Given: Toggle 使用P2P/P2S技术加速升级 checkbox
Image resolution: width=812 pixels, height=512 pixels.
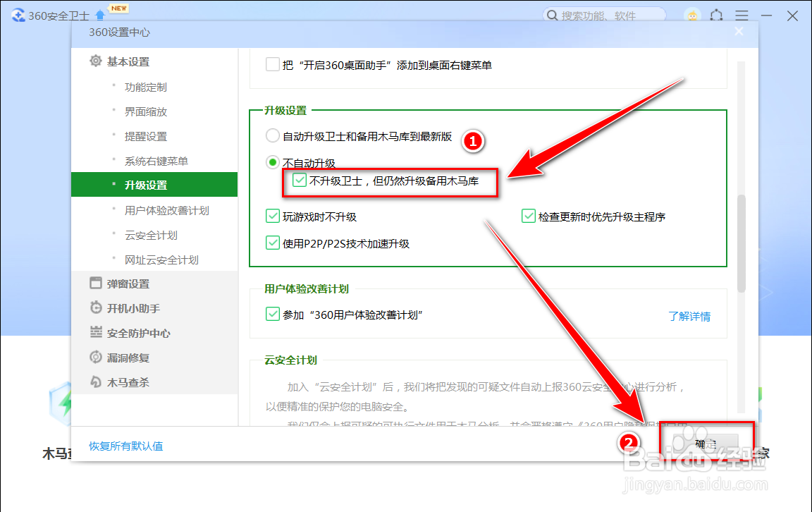Looking at the screenshot, I should coord(272,243).
